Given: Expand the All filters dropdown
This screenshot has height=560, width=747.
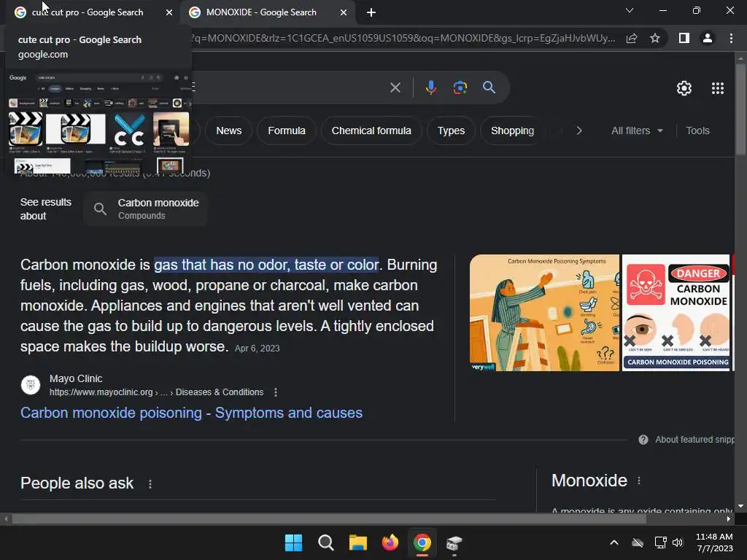Looking at the screenshot, I should [637, 131].
